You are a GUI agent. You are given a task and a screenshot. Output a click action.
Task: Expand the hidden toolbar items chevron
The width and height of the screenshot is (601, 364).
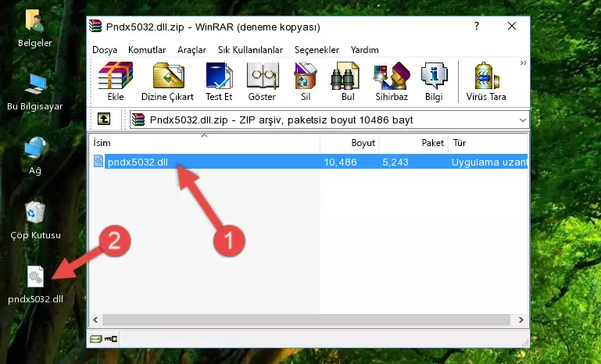(523, 62)
